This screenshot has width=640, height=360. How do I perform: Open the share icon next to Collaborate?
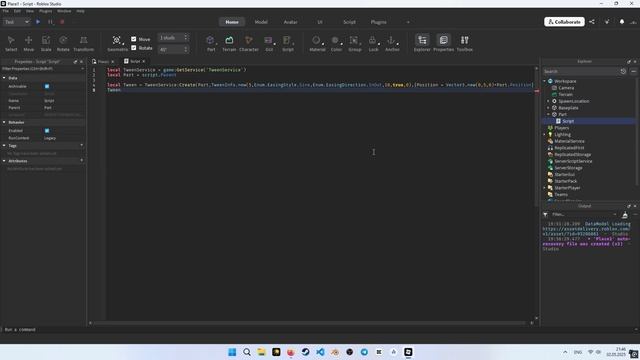pyautogui.click(x=592, y=22)
